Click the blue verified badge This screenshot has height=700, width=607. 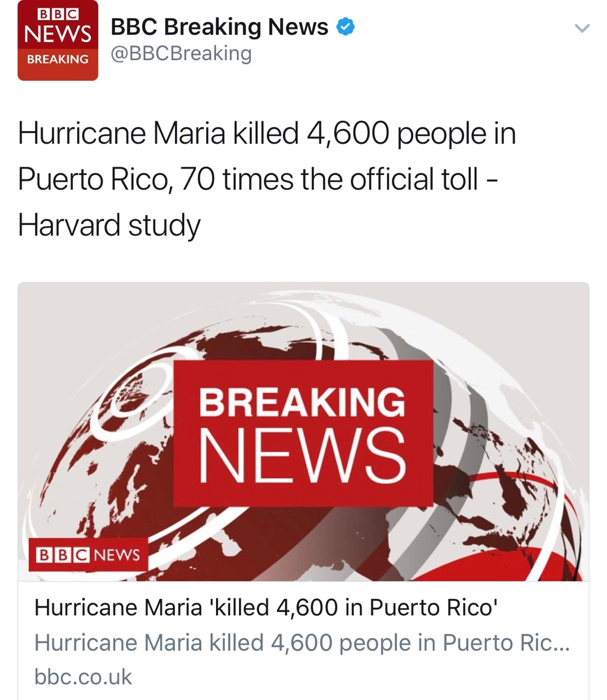(346, 27)
